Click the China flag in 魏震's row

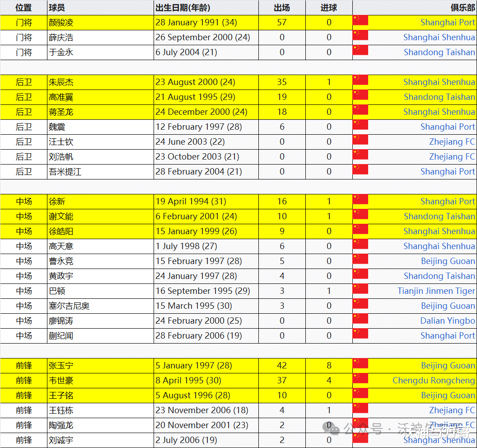coord(360,125)
